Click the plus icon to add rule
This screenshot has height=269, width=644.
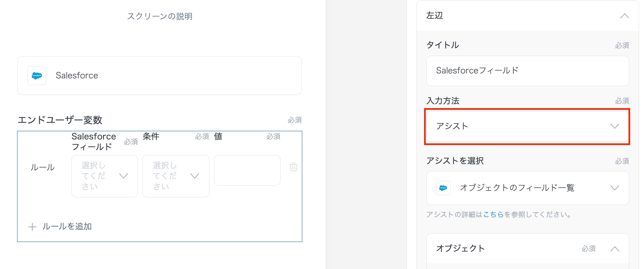coord(32,227)
